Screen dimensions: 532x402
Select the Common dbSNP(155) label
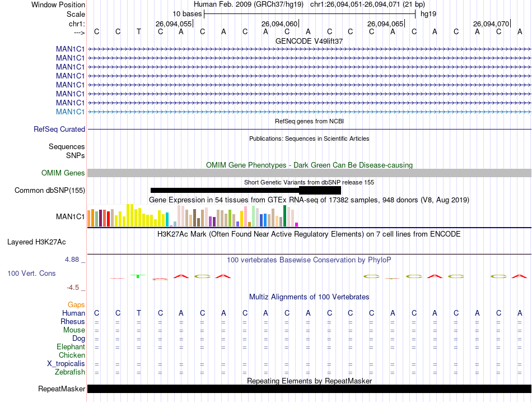(50, 190)
